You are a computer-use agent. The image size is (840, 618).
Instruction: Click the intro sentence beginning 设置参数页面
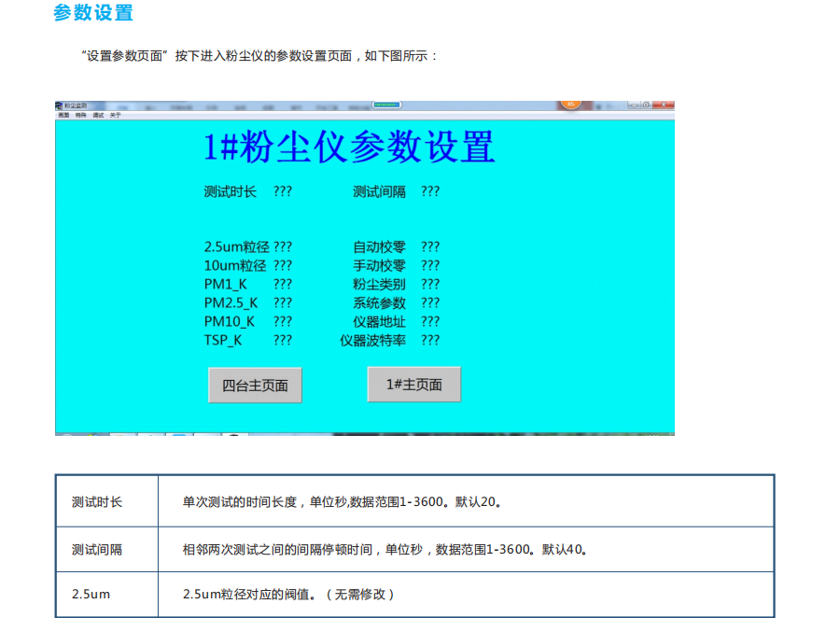click(x=259, y=56)
